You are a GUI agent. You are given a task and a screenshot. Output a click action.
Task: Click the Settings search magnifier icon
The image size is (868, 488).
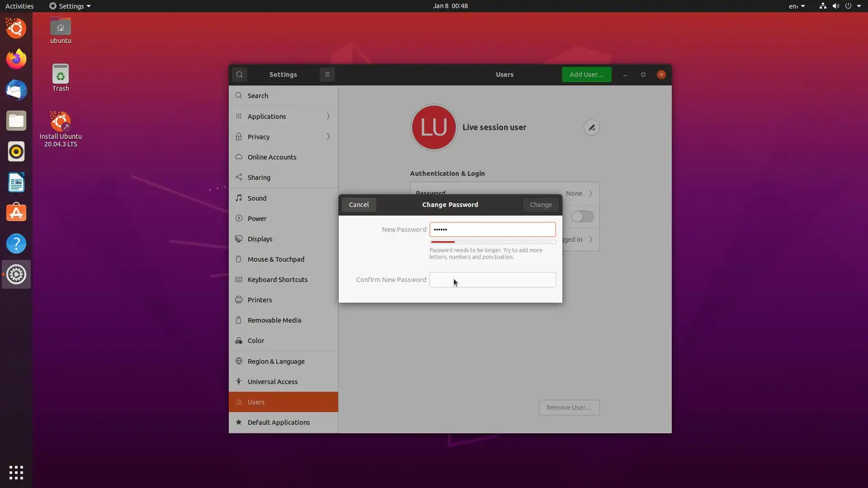tap(240, 75)
